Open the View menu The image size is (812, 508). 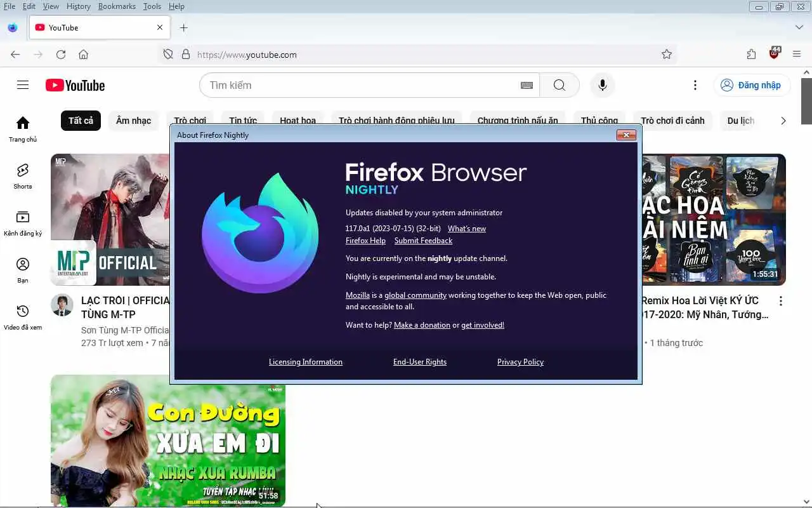[x=51, y=6]
